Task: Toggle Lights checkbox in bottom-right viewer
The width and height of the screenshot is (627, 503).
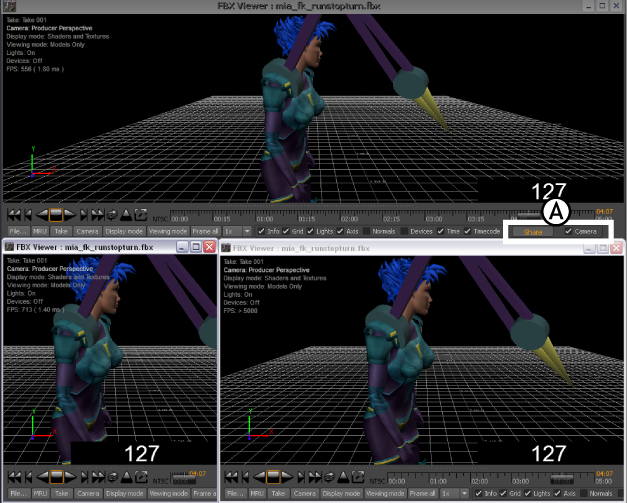Action: click(528, 493)
